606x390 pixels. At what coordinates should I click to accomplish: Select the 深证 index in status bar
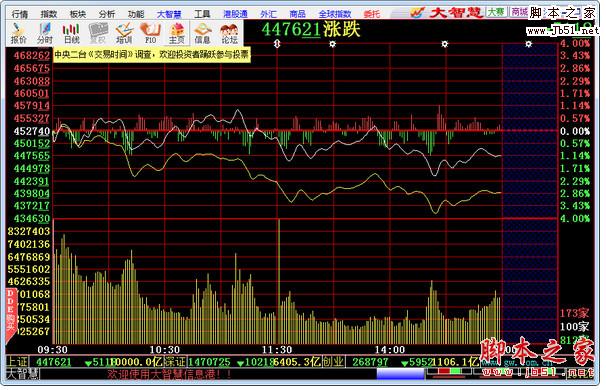coord(175,362)
